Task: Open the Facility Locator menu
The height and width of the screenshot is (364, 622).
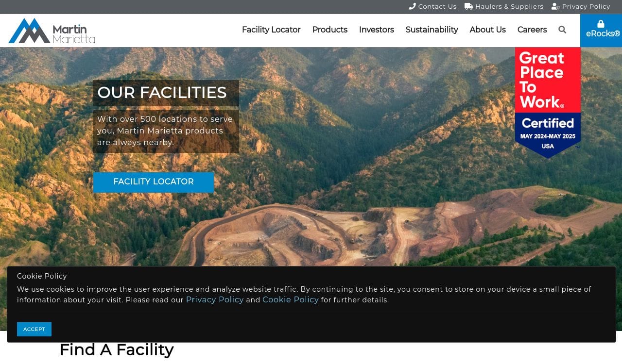Action: (x=271, y=30)
